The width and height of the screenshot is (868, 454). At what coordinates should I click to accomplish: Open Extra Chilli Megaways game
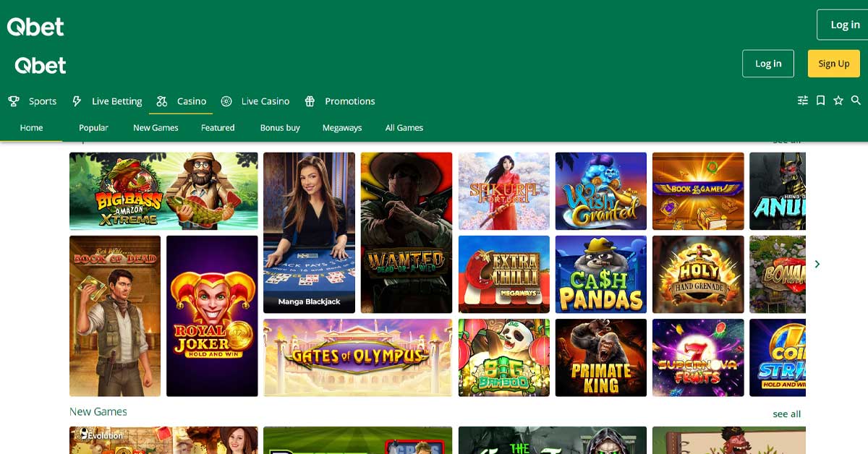(x=503, y=274)
